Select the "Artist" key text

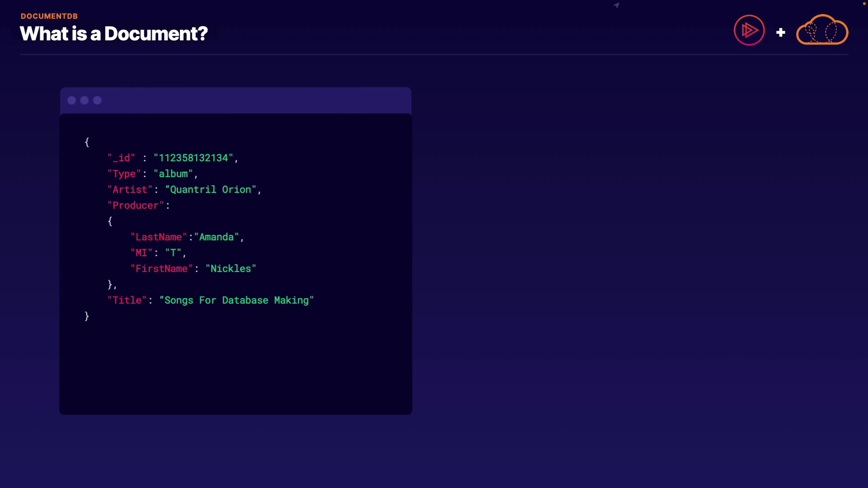click(130, 190)
